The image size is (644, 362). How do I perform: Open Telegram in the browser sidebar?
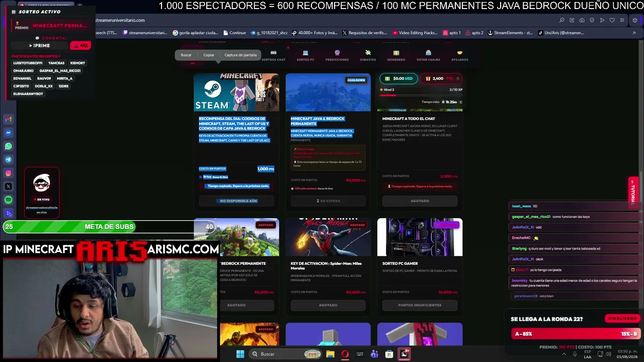tap(8, 159)
